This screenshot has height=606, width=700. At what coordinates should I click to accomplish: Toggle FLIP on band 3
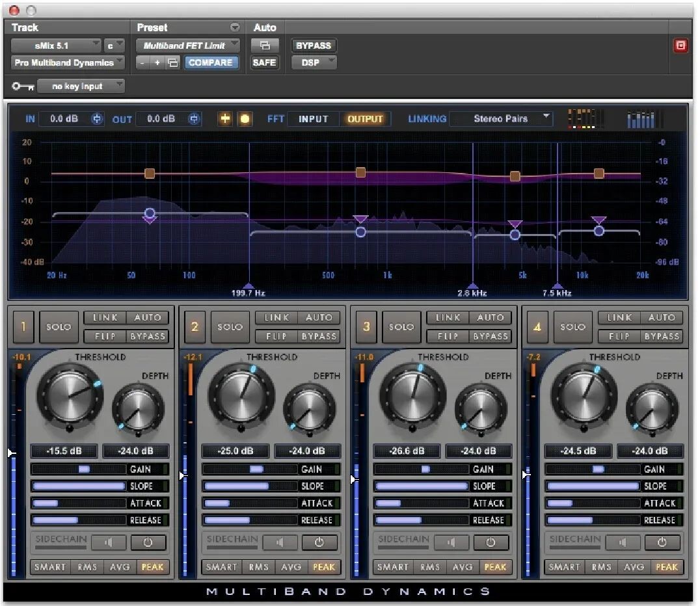point(448,336)
